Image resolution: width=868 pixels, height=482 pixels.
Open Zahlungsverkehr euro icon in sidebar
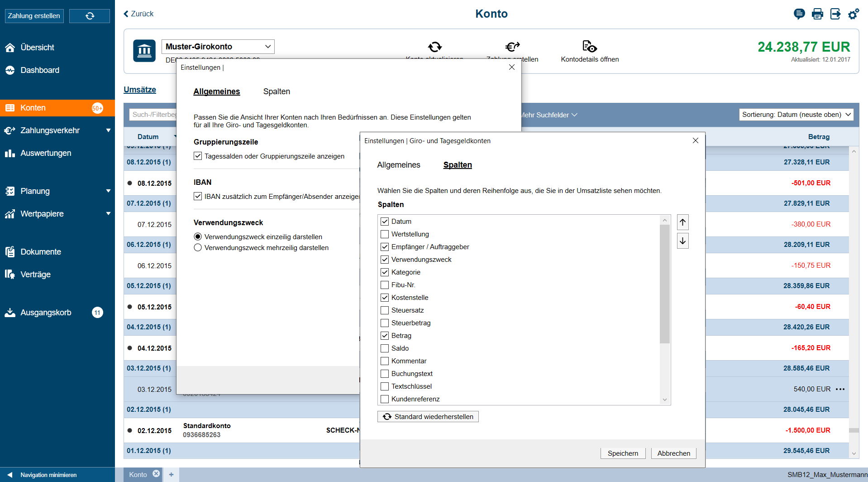coord(10,130)
